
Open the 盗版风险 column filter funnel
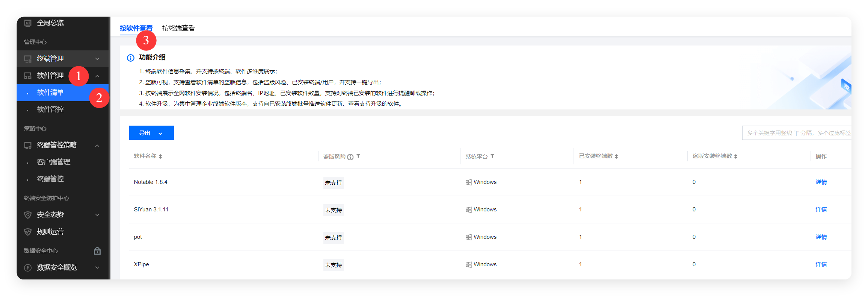[358, 156]
